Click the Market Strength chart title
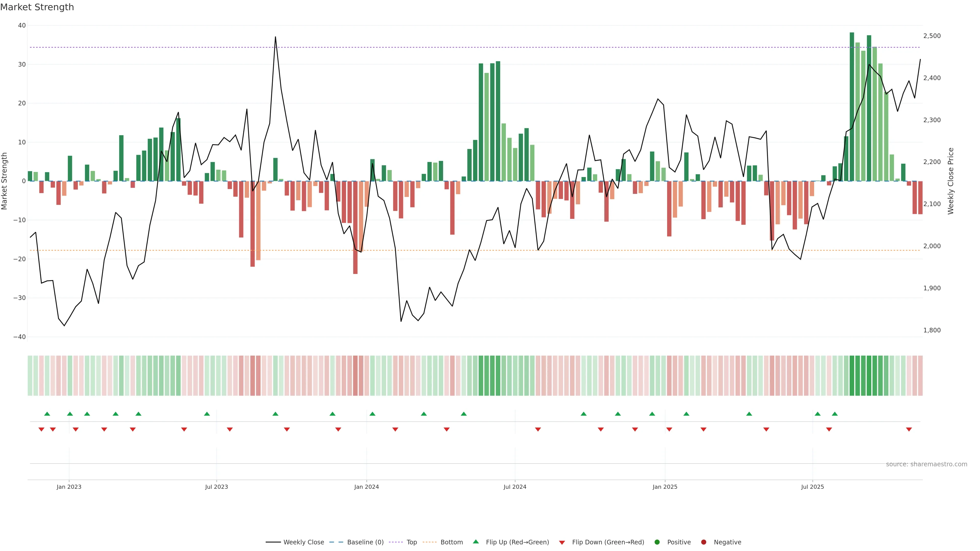 coord(37,7)
